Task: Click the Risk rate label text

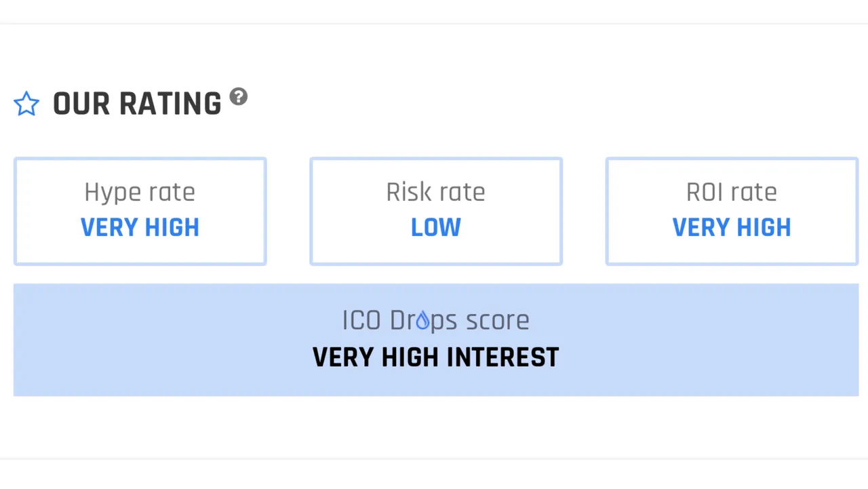Action: [436, 193]
